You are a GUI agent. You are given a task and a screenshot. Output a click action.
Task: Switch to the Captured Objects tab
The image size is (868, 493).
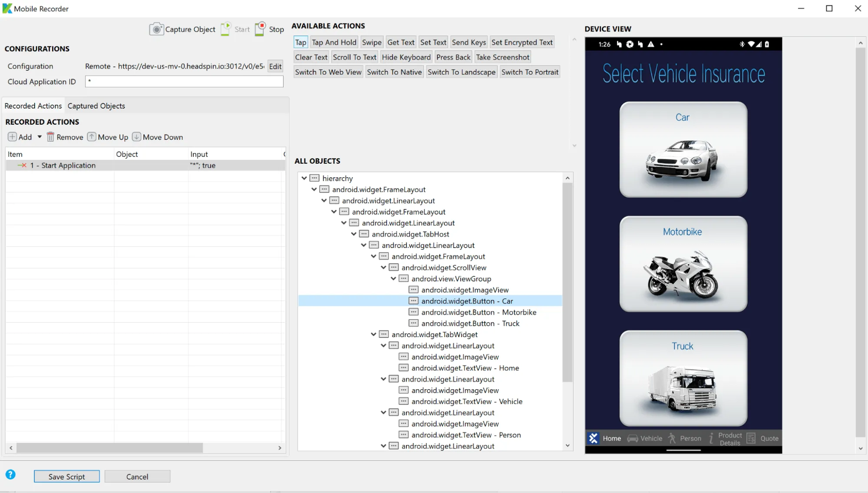coord(96,106)
